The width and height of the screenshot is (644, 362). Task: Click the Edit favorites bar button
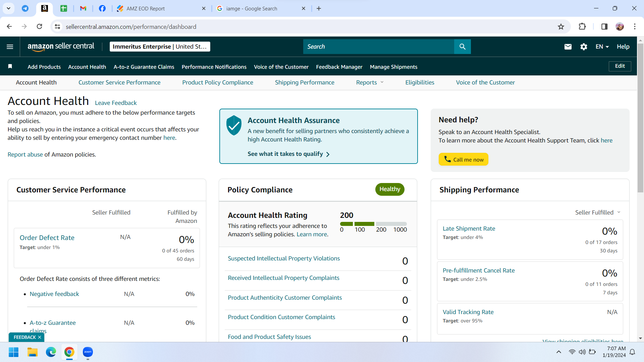click(620, 66)
